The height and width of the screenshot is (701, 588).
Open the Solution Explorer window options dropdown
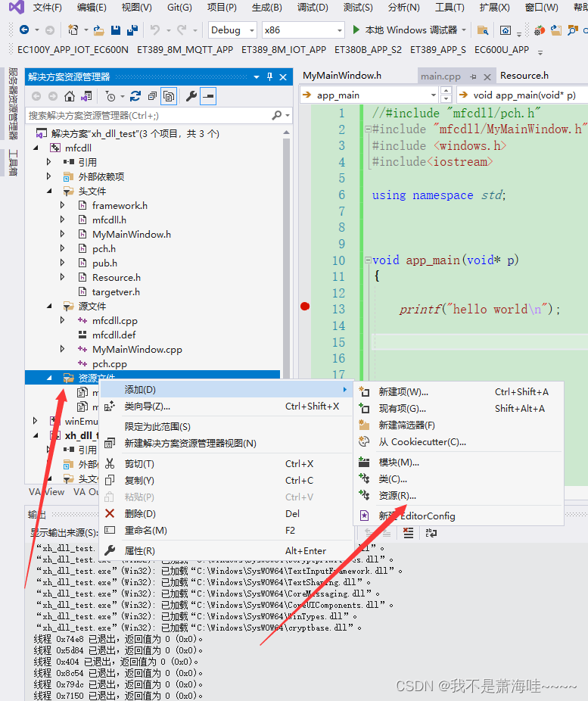tap(257, 77)
